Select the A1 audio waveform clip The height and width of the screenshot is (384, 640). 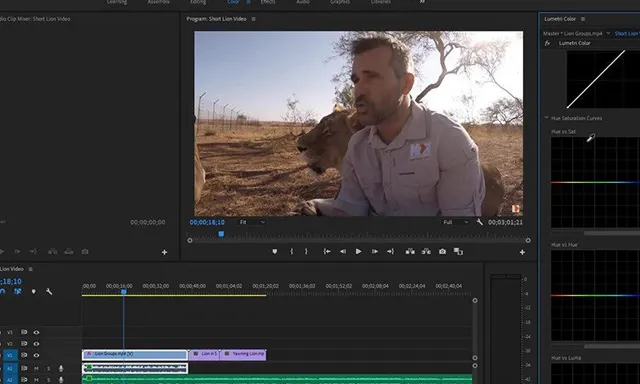tap(135, 368)
